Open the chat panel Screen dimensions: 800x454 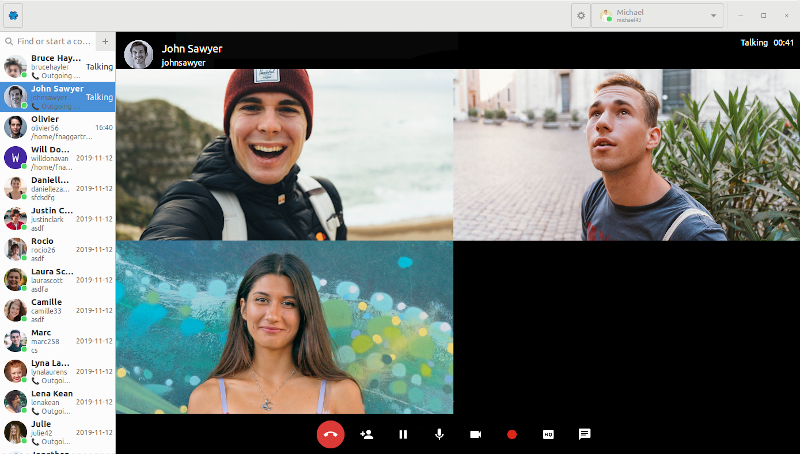point(584,434)
